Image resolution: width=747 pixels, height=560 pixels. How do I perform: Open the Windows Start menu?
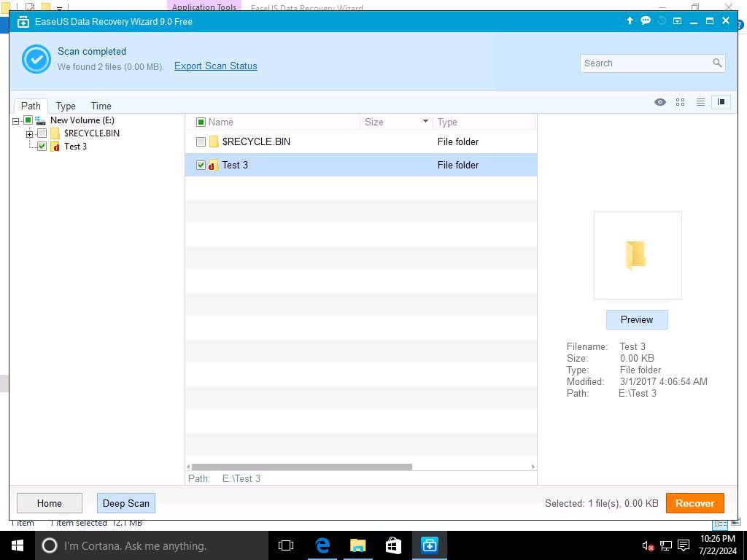[x=18, y=545]
